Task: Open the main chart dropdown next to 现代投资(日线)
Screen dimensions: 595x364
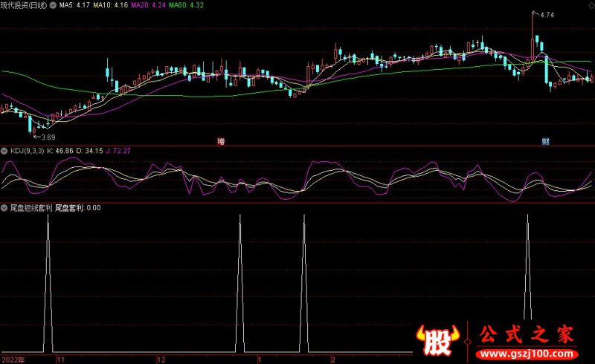Action: tap(51, 5)
